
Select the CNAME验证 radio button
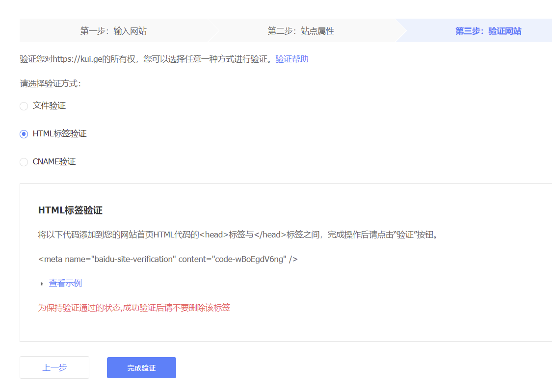pos(24,161)
